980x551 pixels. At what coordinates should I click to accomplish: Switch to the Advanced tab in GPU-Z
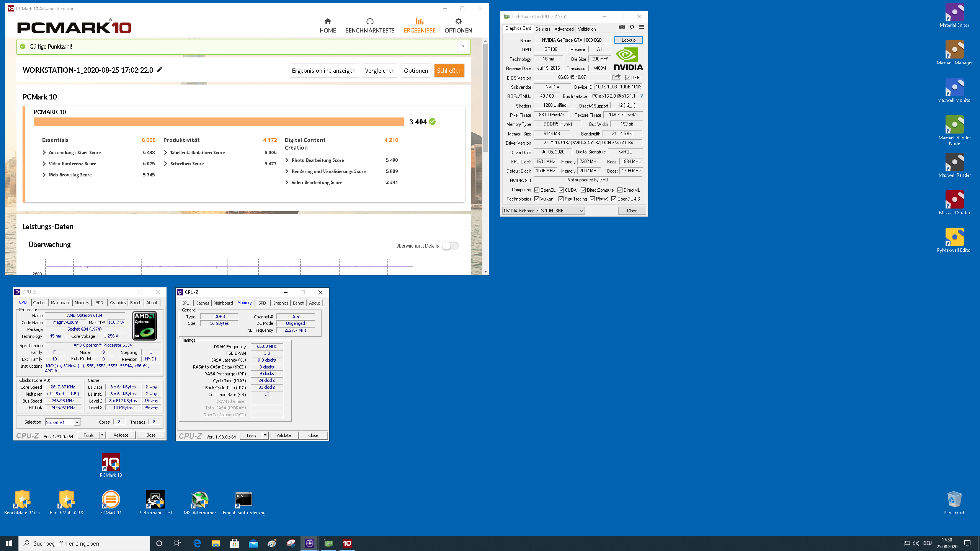click(564, 29)
